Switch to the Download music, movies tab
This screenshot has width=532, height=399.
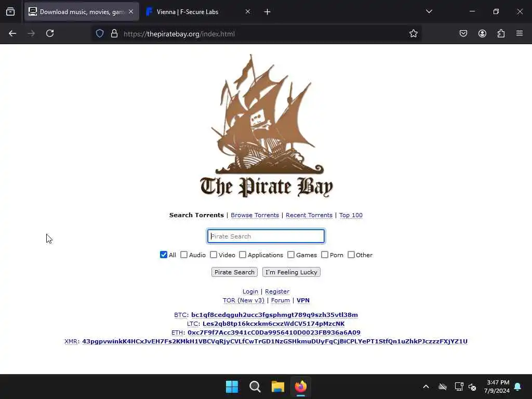82,12
